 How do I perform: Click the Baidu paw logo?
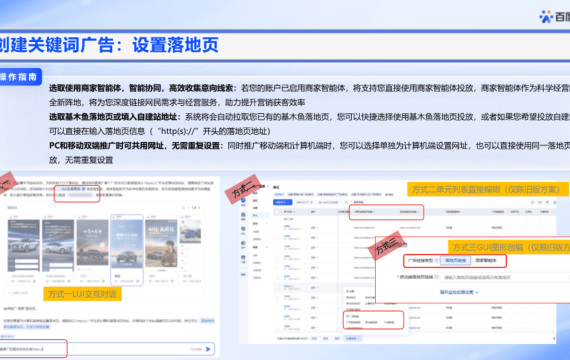click(x=546, y=17)
